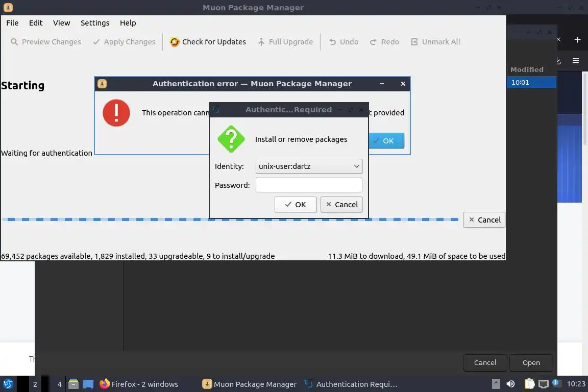Click the clipboard icon in system tray
588x392 pixels.
pyautogui.click(x=529, y=384)
